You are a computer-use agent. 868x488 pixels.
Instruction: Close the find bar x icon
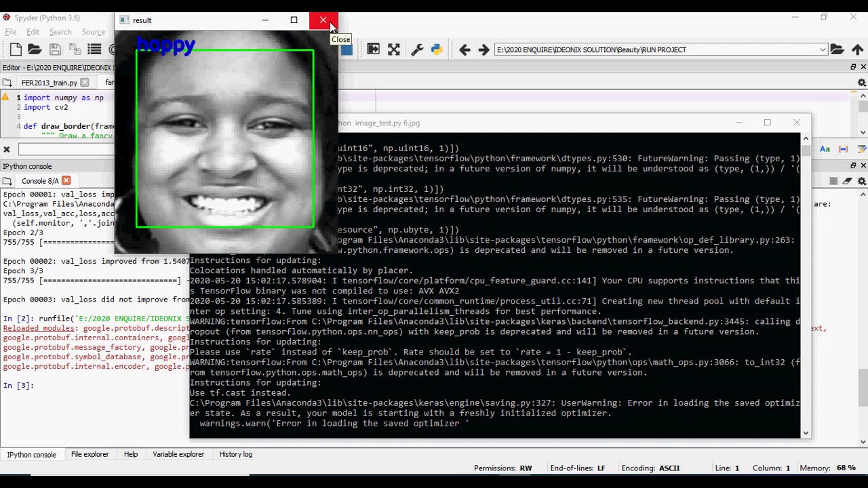coord(6,149)
